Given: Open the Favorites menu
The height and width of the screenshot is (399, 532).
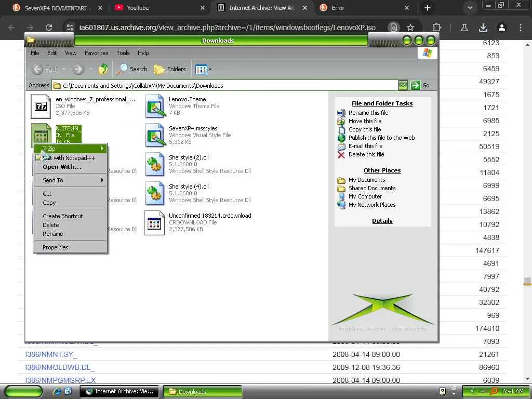Looking at the screenshot, I should click(96, 53).
